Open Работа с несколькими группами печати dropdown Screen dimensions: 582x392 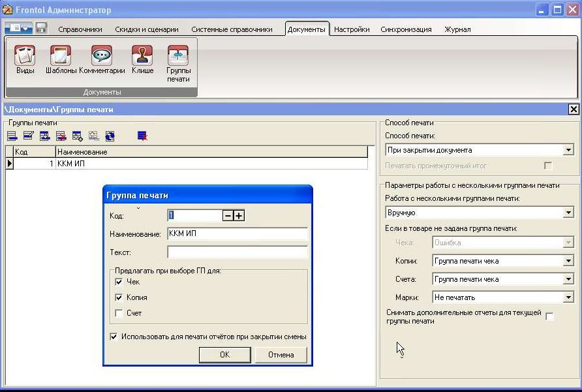pyautogui.click(x=568, y=213)
